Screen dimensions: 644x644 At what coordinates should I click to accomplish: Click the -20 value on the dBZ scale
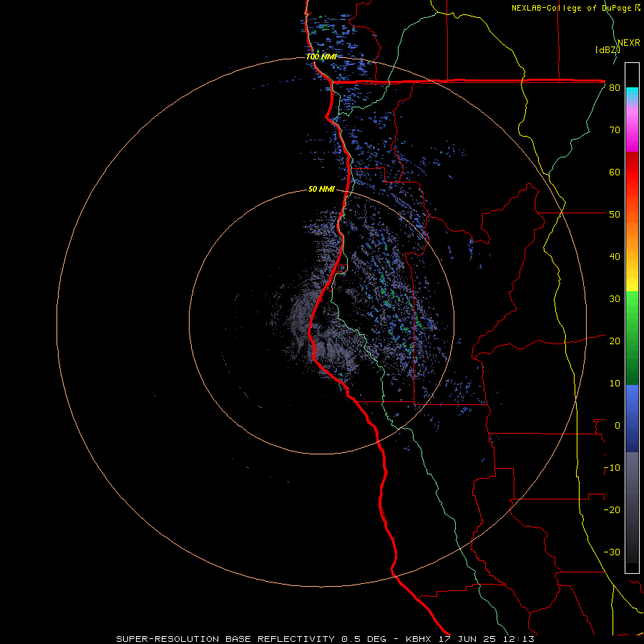click(612, 510)
